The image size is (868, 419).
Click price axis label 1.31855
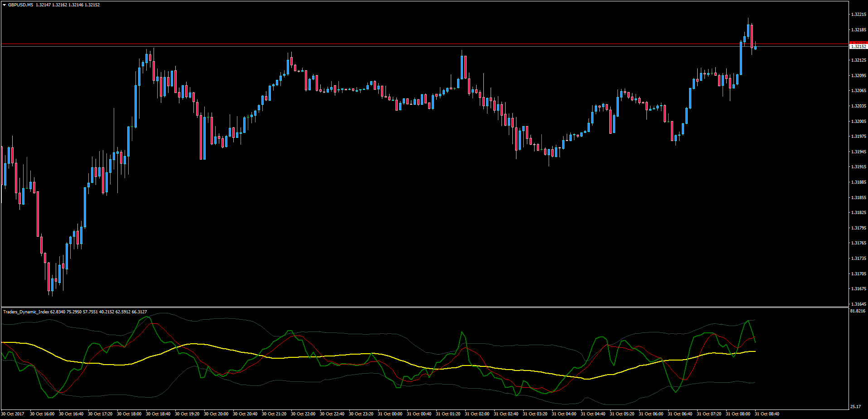pyautogui.click(x=858, y=198)
